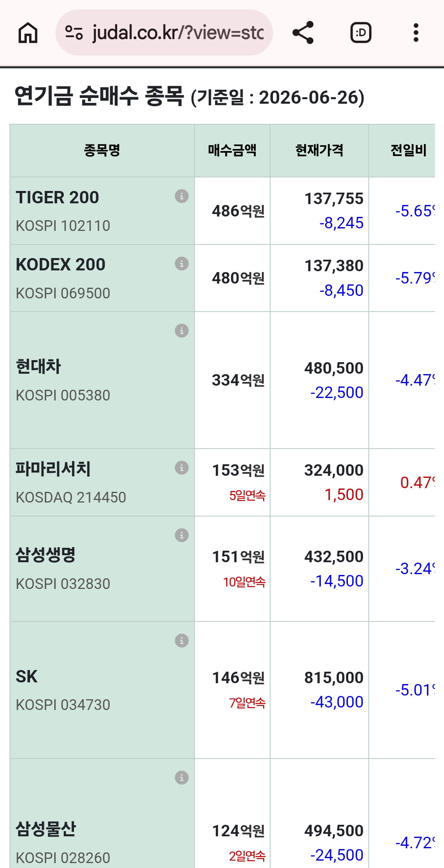Select the 종목명 column header
This screenshot has width=444, height=868.
102,150
